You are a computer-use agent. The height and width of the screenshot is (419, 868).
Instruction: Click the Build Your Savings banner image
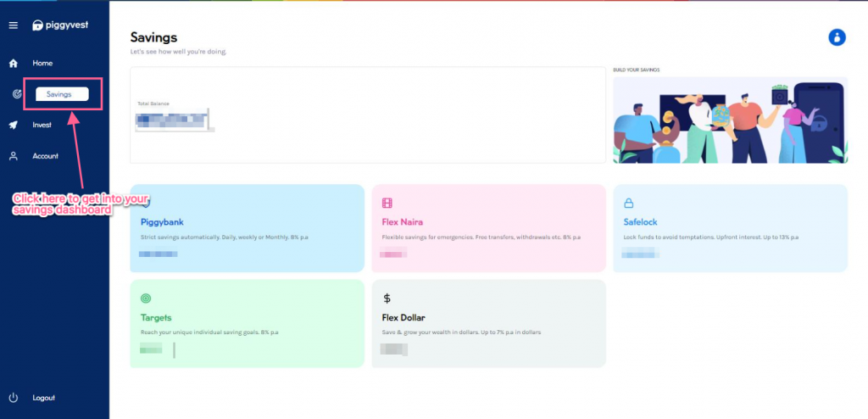[x=730, y=120]
